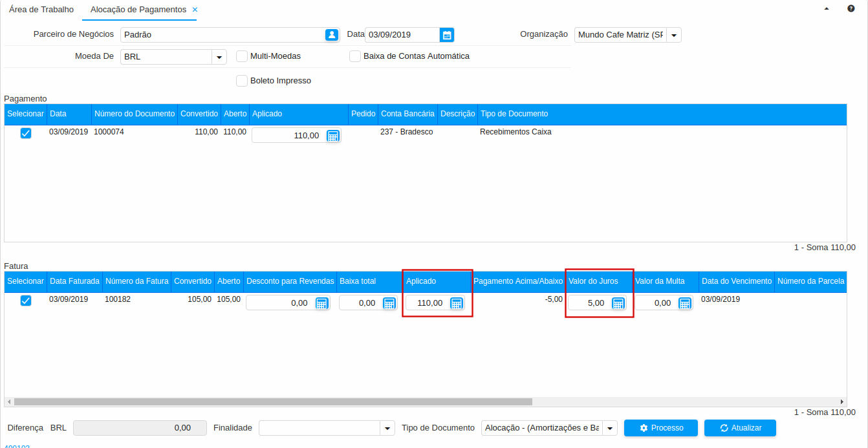Open calculator for Valor da Multa

tap(684, 303)
